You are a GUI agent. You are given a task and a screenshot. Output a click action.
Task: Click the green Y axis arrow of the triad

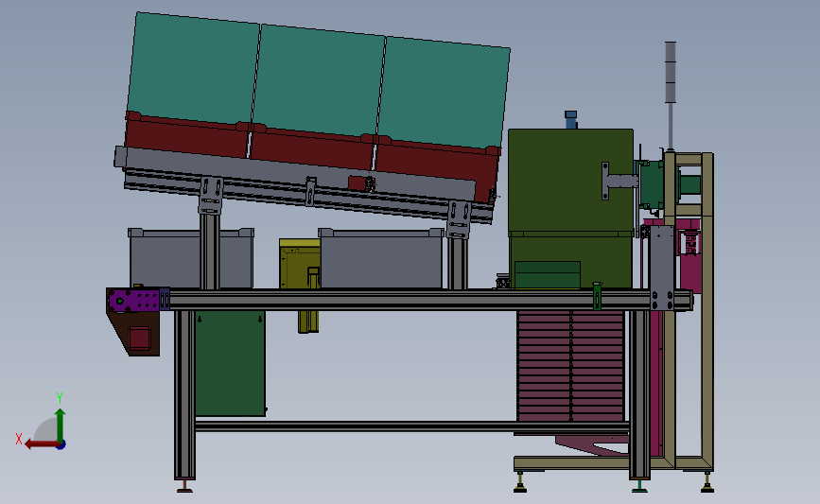click(x=61, y=426)
